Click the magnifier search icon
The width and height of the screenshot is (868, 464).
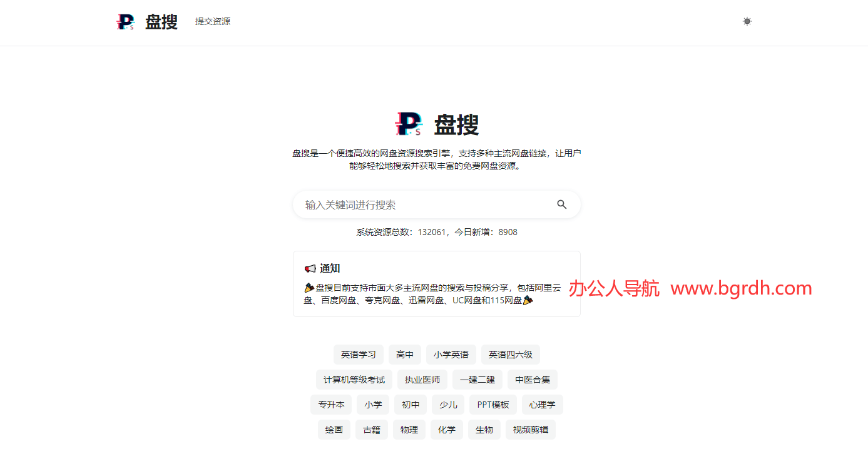561,204
